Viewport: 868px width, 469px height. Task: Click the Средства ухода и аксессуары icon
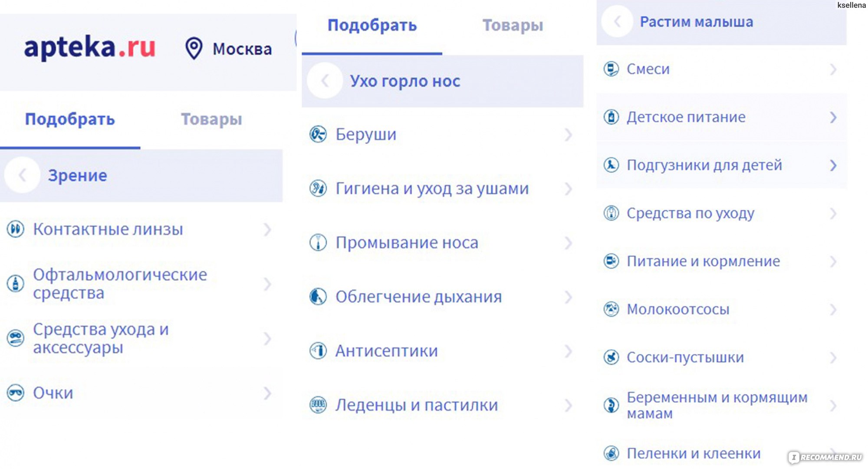(16, 338)
